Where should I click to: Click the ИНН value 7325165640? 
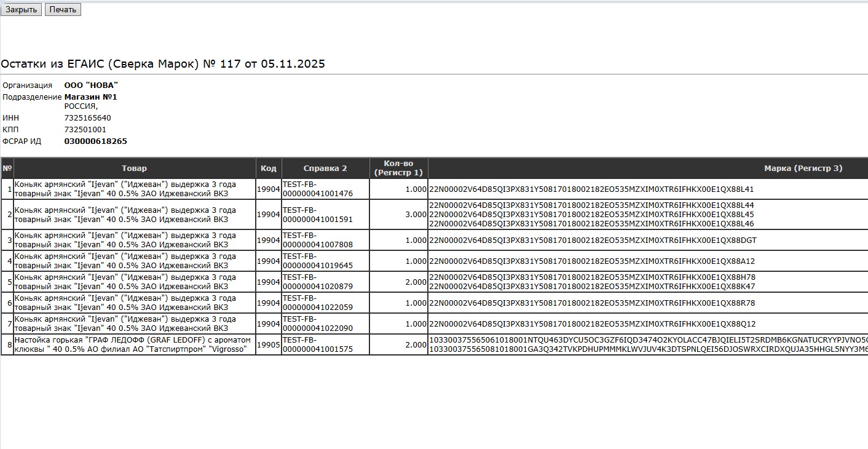[87, 118]
